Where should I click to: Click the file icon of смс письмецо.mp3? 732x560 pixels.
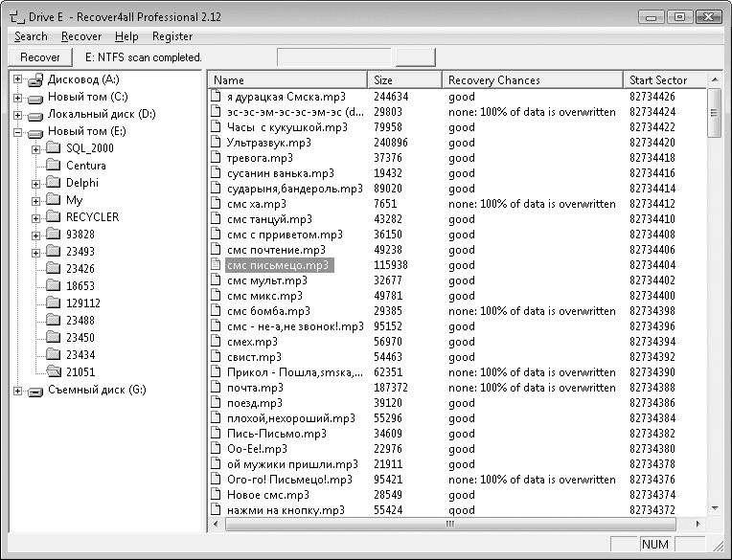point(216,264)
